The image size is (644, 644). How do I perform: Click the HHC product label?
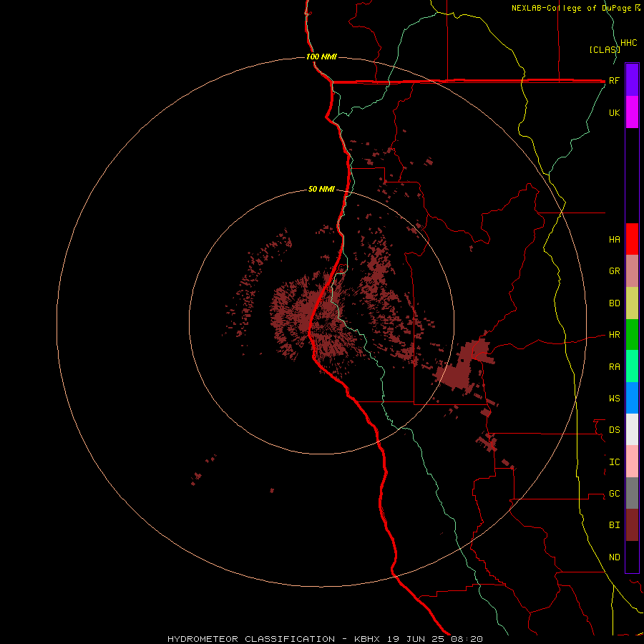[629, 42]
